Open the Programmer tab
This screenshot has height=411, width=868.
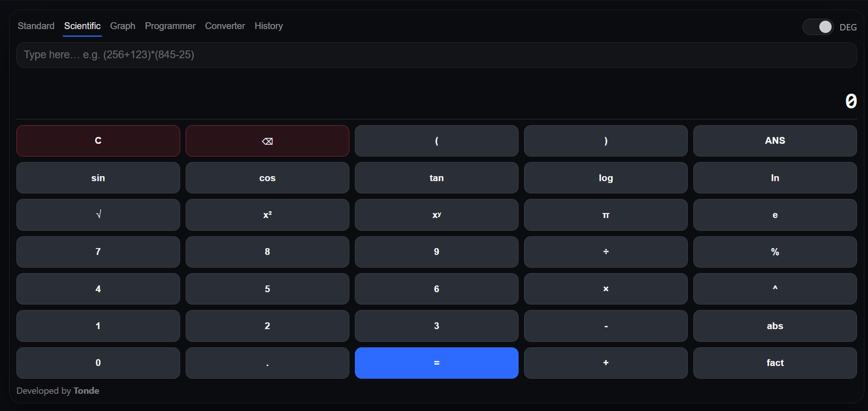point(170,26)
